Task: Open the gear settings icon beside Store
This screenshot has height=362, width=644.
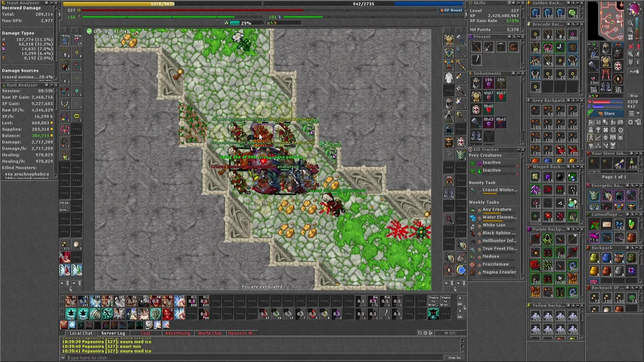Action: click(x=631, y=122)
